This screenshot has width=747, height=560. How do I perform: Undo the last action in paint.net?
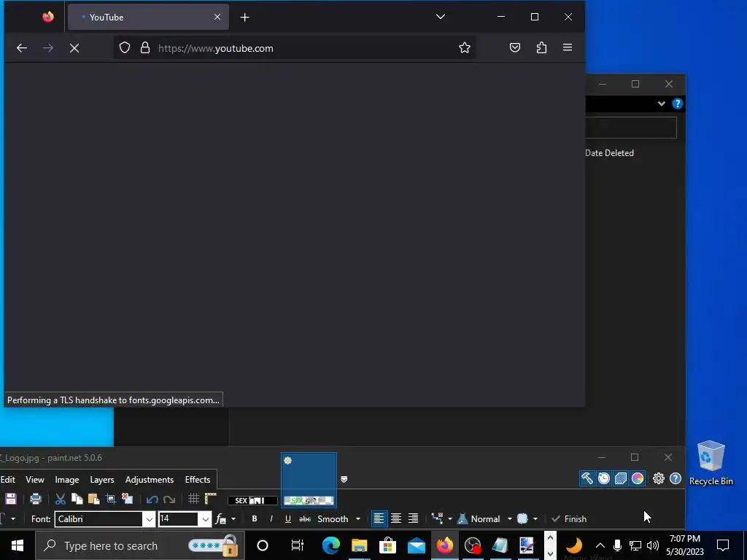point(152,499)
